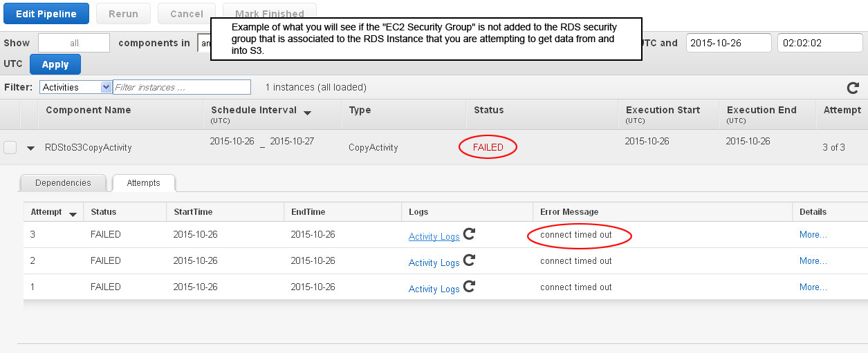Select the Attempts tab
The width and height of the screenshot is (868, 353).
[144, 183]
